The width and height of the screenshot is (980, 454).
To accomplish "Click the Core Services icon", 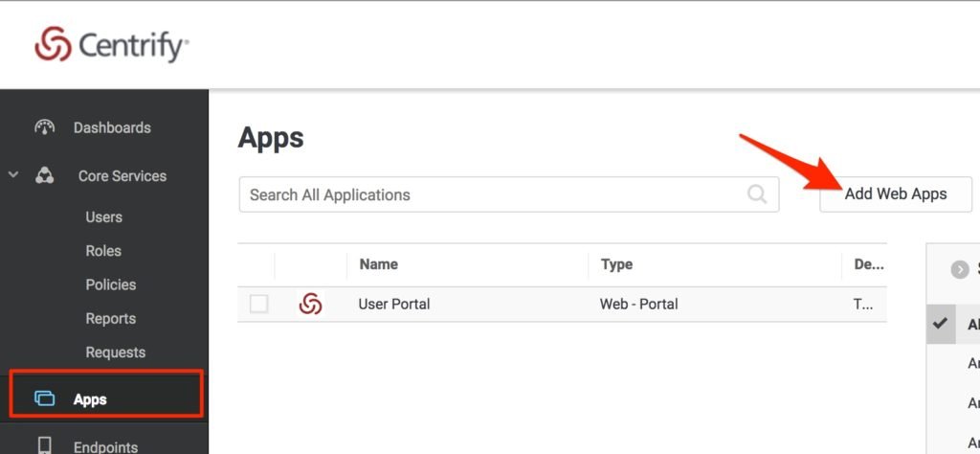I will (44, 176).
